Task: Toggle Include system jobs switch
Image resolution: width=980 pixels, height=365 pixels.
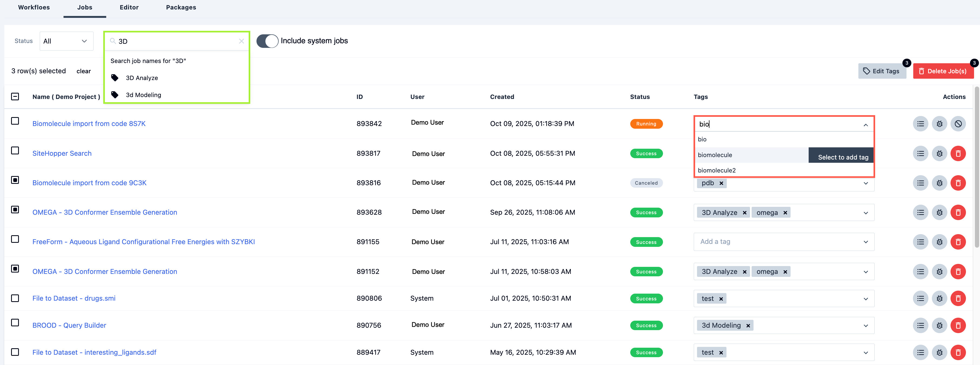Action: click(x=267, y=41)
